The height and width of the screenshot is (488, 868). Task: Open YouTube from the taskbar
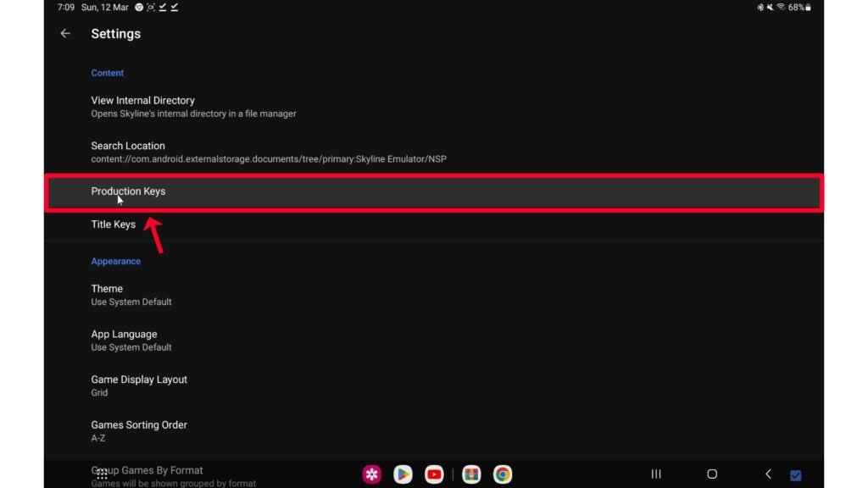tap(434, 474)
